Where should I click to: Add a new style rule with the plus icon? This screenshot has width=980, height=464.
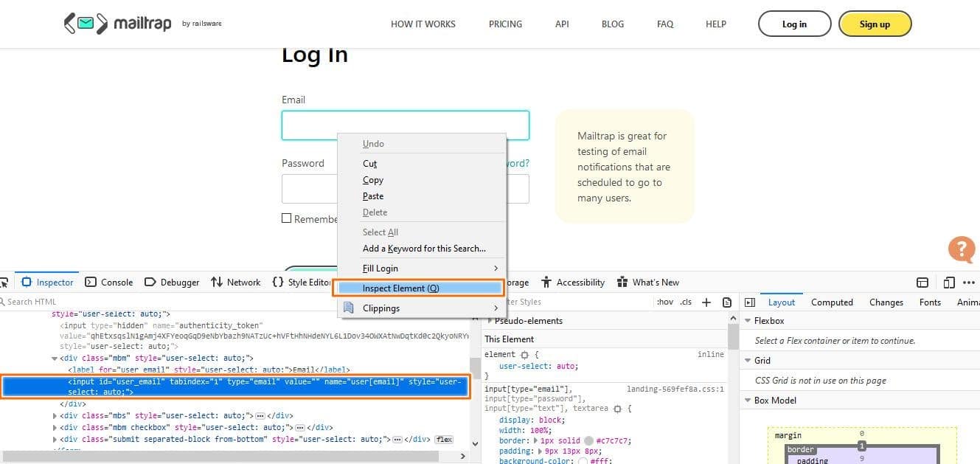(x=706, y=302)
